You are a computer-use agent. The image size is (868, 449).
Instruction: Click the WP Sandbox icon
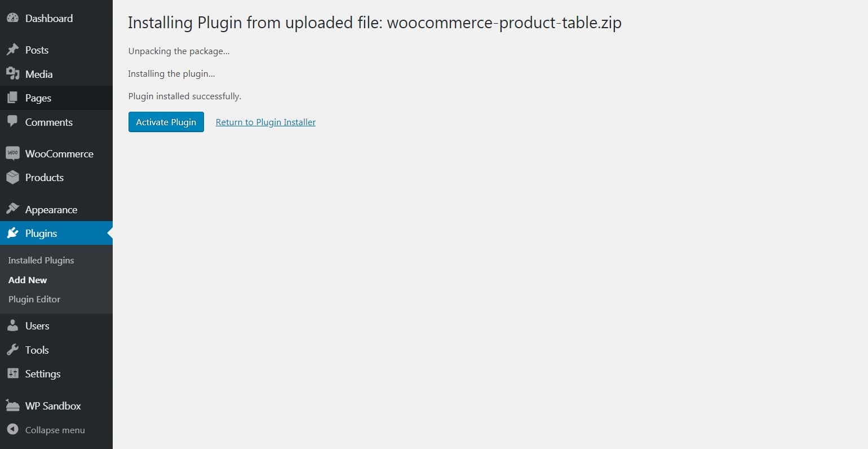pyautogui.click(x=12, y=406)
